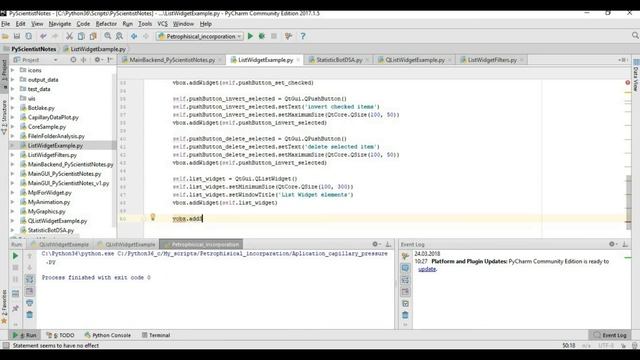Expand the test_data folder

[13, 89]
